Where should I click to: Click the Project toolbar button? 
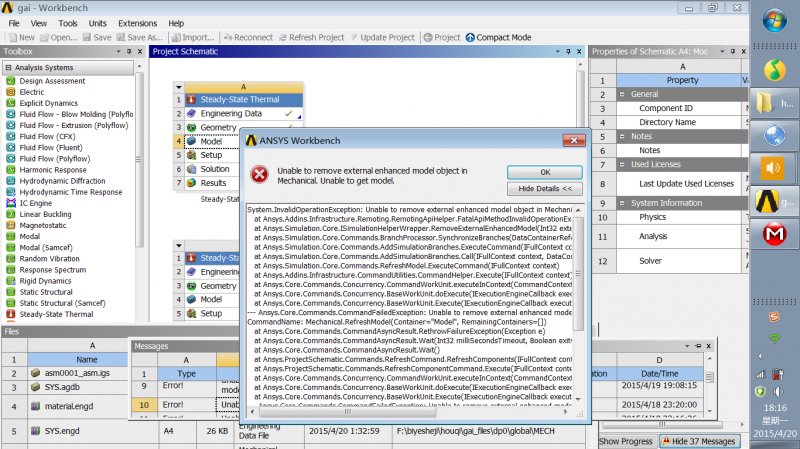[x=441, y=37]
